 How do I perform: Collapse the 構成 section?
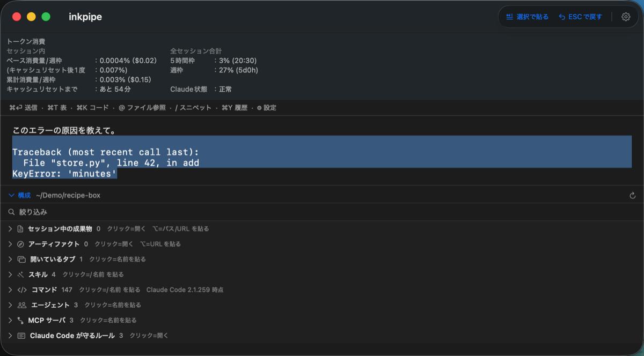[x=11, y=196]
